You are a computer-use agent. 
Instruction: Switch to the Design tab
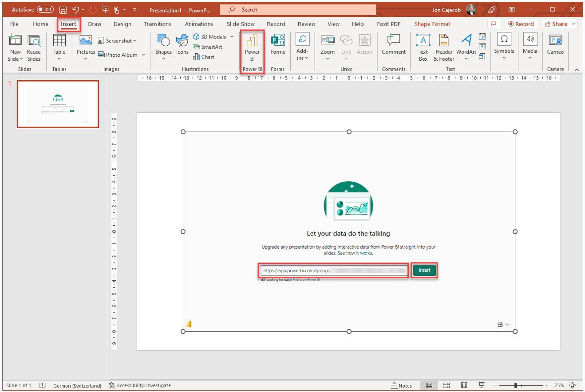[x=122, y=24]
